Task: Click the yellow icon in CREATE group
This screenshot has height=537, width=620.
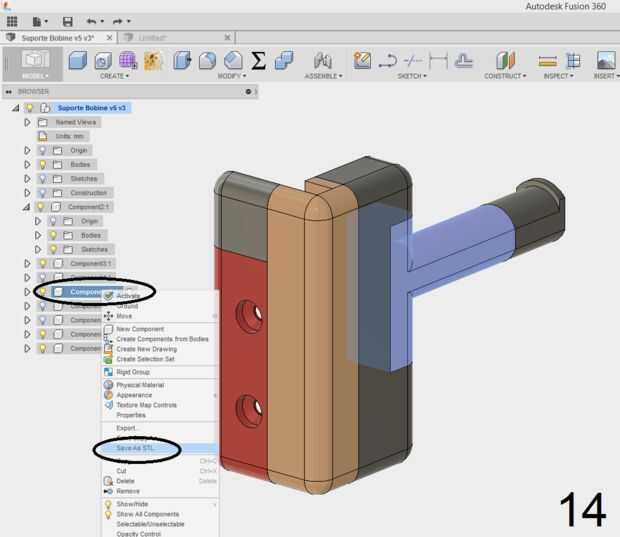Action: 153,61
